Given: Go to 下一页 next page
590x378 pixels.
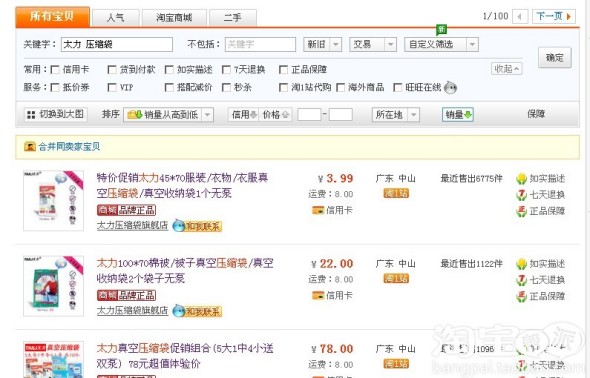Looking at the screenshot, I should tap(554, 17).
